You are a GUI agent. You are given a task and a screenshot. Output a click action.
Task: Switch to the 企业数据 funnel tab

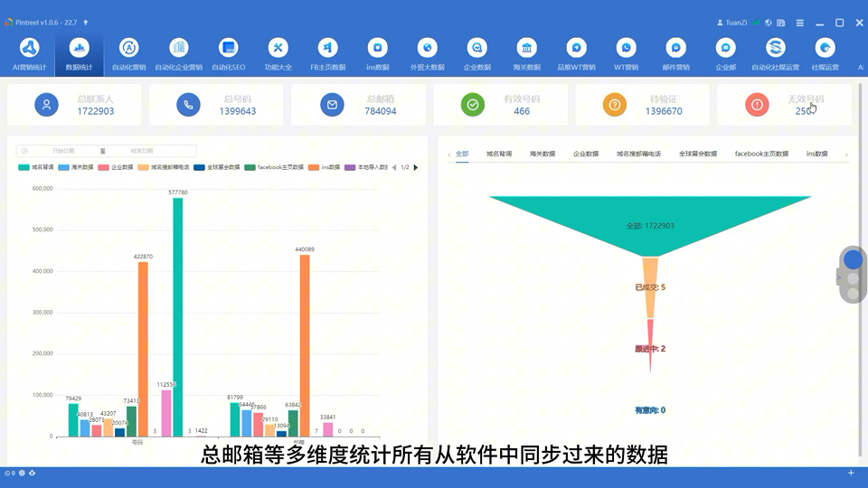coord(586,154)
